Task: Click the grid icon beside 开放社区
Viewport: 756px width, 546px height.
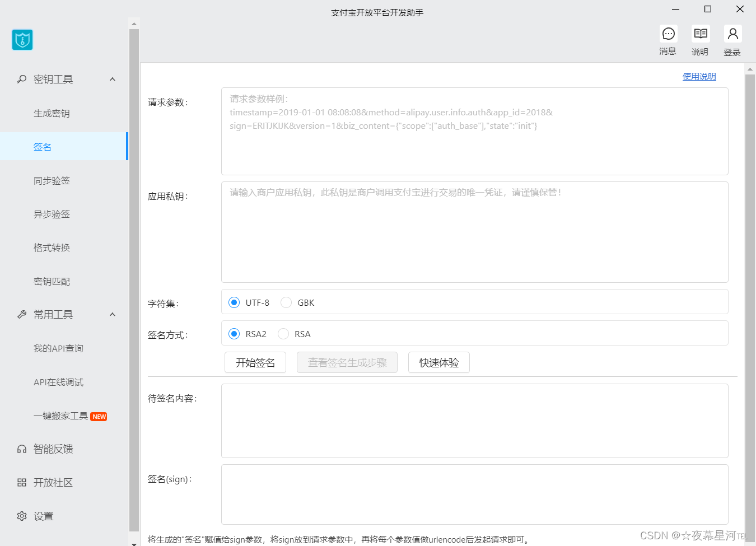Action: 22,483
